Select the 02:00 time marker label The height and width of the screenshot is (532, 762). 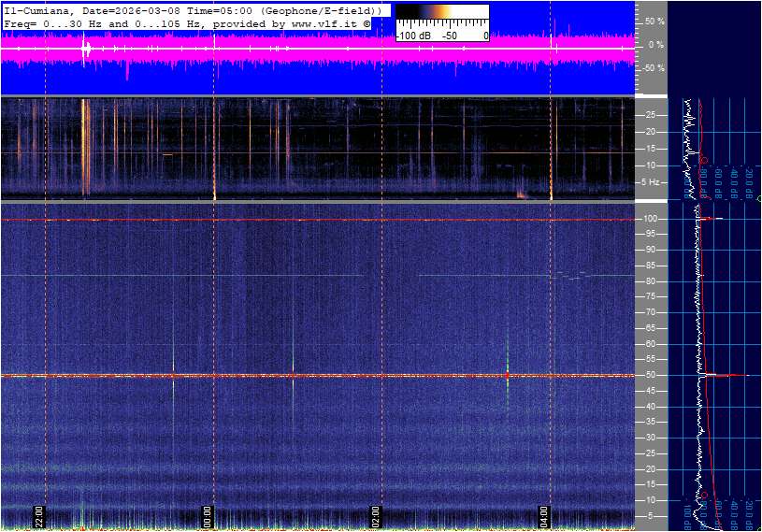click(376, 517)
